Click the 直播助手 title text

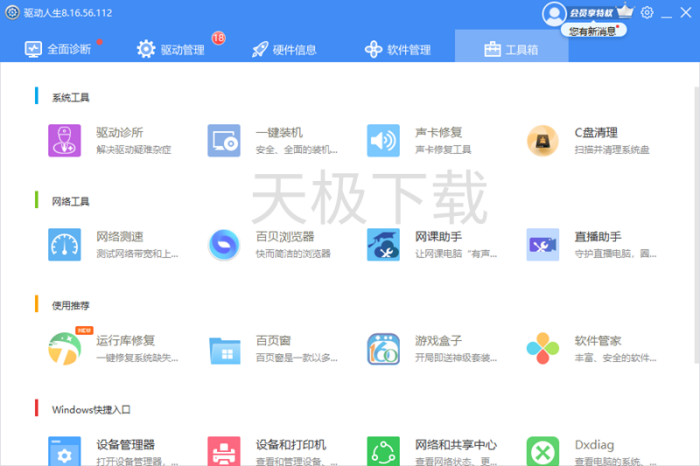point(598,237)
